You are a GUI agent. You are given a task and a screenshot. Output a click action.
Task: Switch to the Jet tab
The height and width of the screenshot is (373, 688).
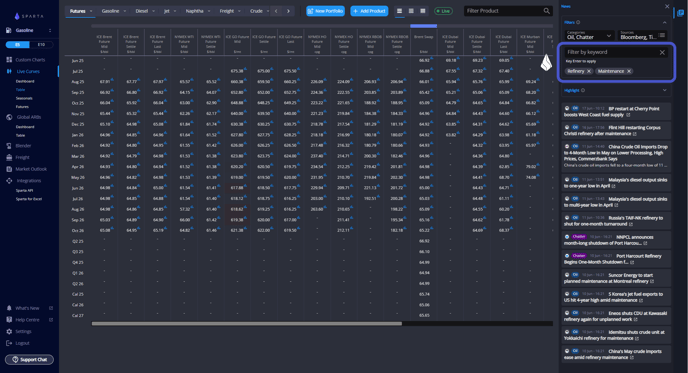pos(167,11)
